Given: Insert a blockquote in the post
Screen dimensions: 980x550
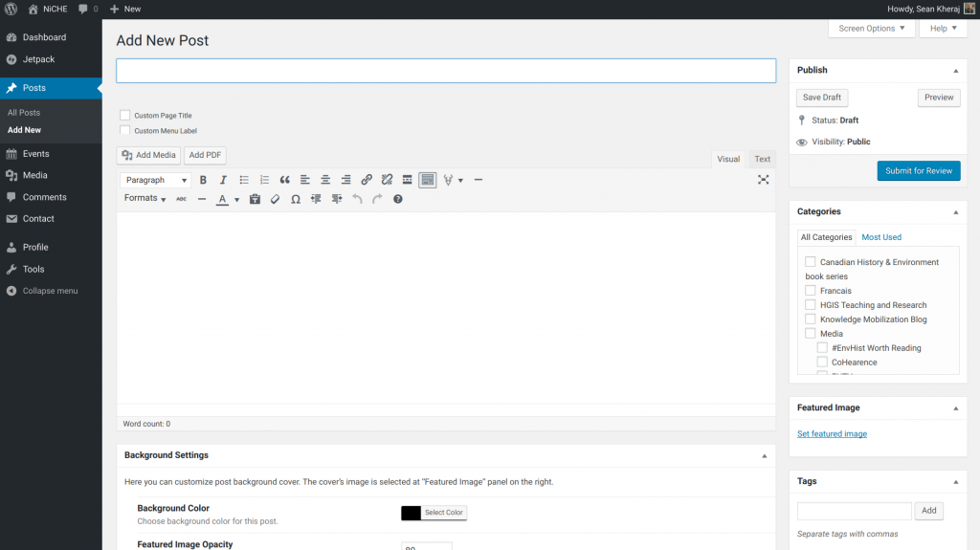Looking at the screenshot, I should coord(284,180).
